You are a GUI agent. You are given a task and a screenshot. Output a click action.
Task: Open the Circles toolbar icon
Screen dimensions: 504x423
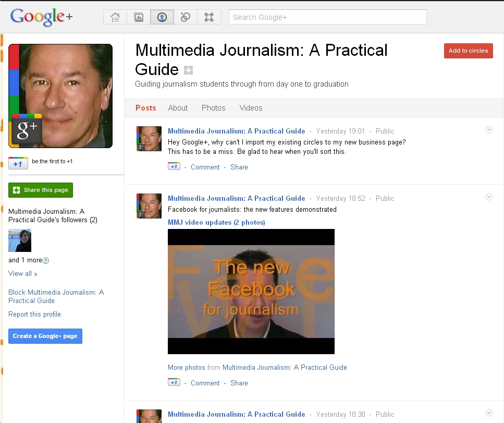coord(186,17)
